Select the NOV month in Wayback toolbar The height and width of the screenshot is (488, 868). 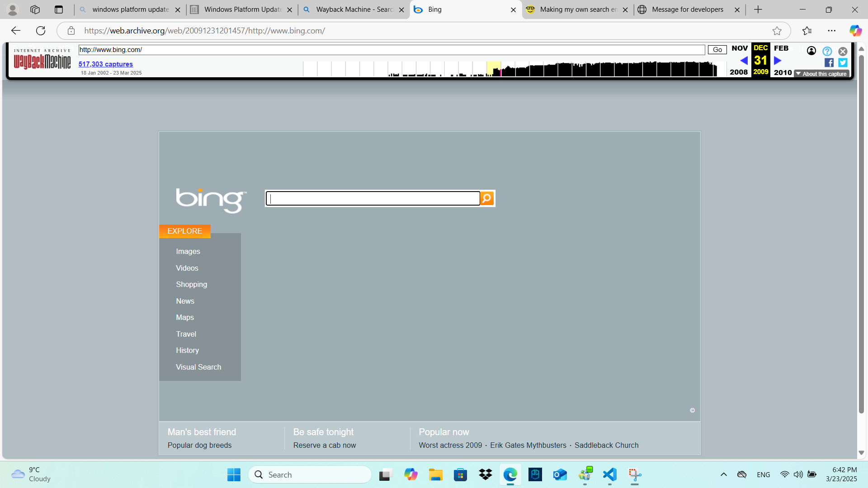click(x=740, y=48)
